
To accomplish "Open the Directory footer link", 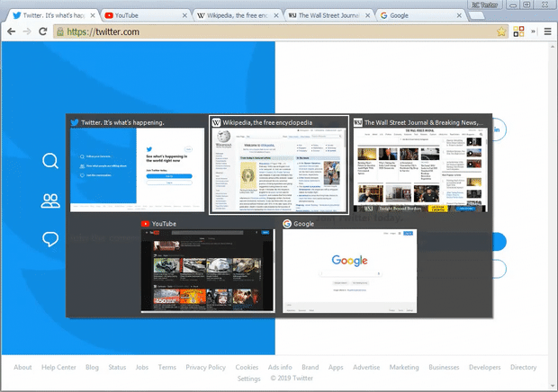I will pyautogui.click(x=523, y=367).
